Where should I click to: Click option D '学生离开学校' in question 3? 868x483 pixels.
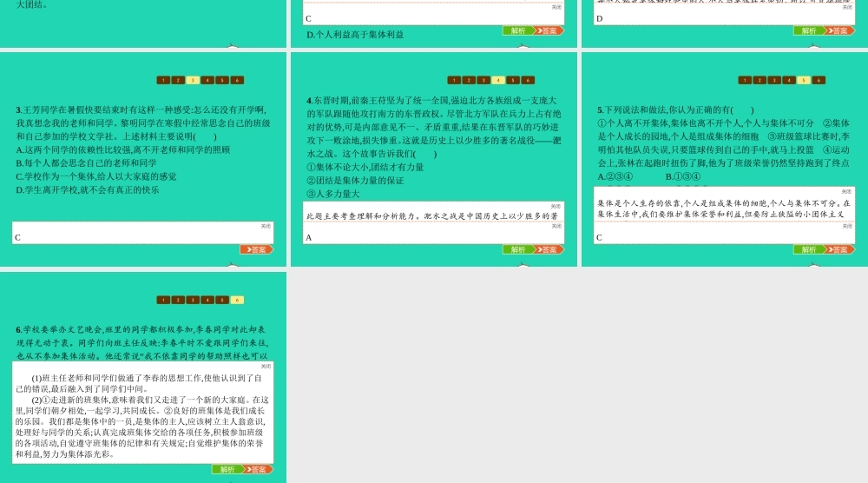pos(87,190)
